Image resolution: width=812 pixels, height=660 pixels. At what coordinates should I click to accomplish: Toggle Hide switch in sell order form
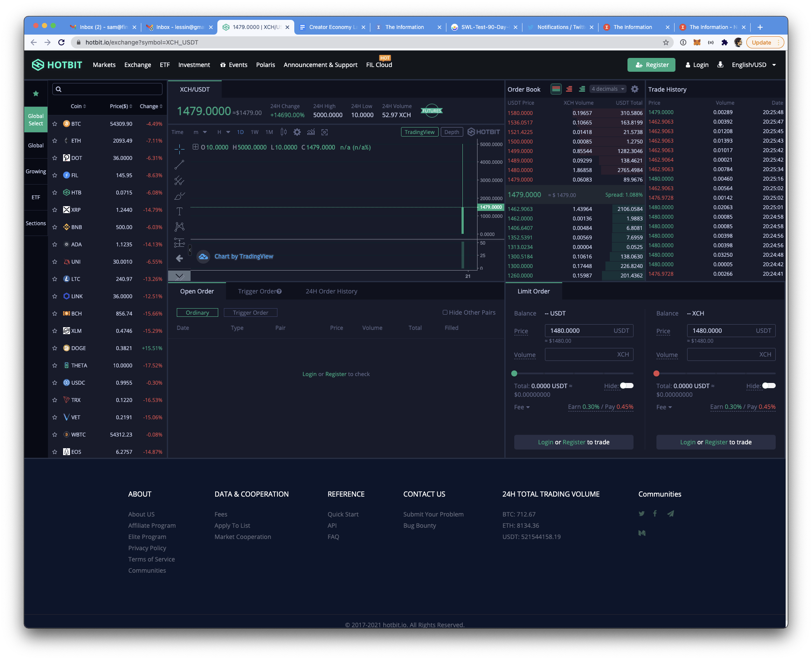tap(768, 386)
